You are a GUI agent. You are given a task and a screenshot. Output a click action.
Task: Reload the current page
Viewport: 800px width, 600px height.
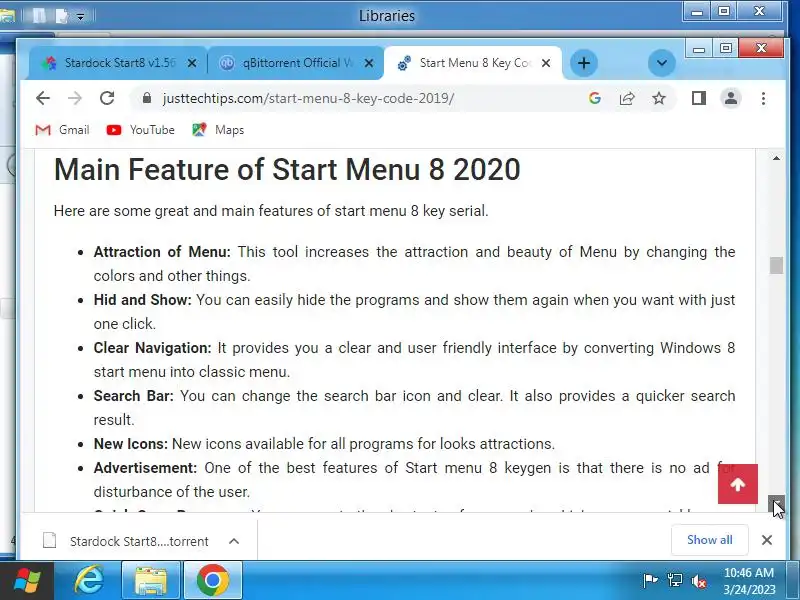pos(107,98)
